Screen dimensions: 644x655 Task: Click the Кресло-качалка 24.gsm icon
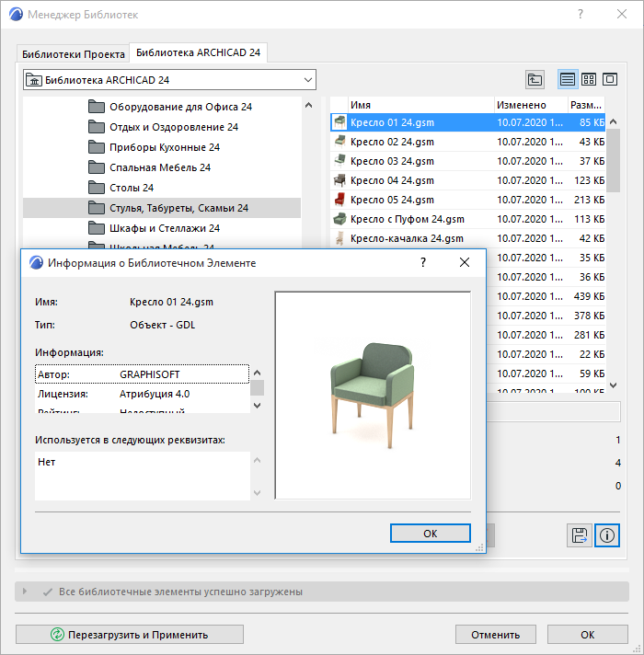[x=340, y=238]
